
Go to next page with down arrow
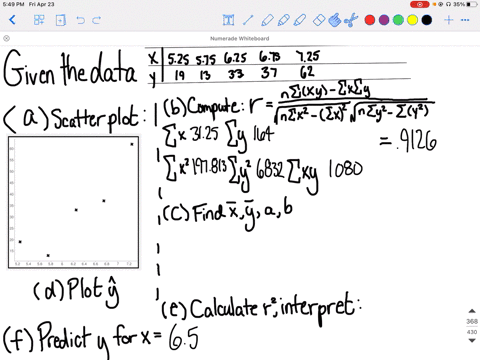[472, 340]
